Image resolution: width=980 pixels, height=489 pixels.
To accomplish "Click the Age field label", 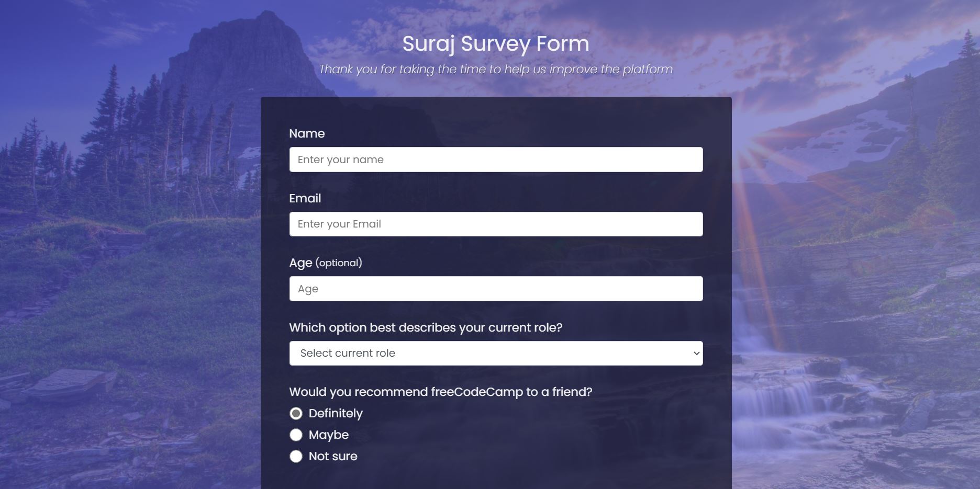I will (x=300, y=263).
